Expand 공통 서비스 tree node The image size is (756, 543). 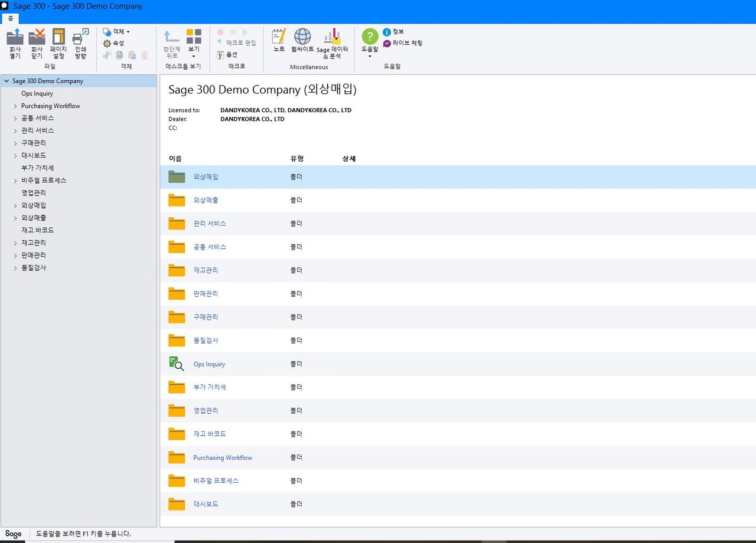[15, 119]
